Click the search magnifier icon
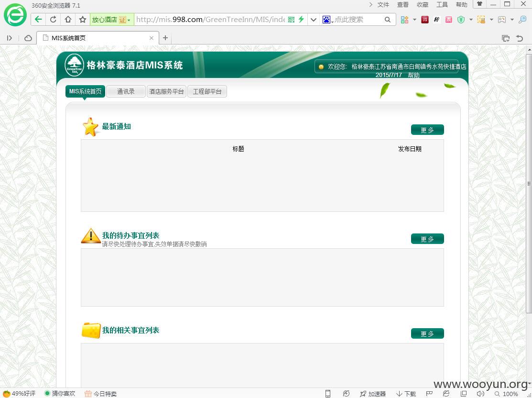Viewport: 532px width, 398px height. click(x=388, y=20)
